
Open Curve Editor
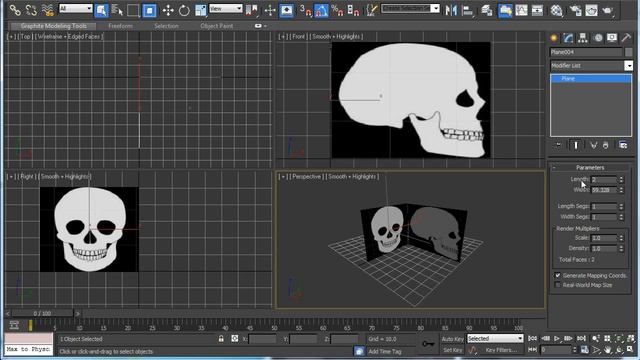pos(521,10)
